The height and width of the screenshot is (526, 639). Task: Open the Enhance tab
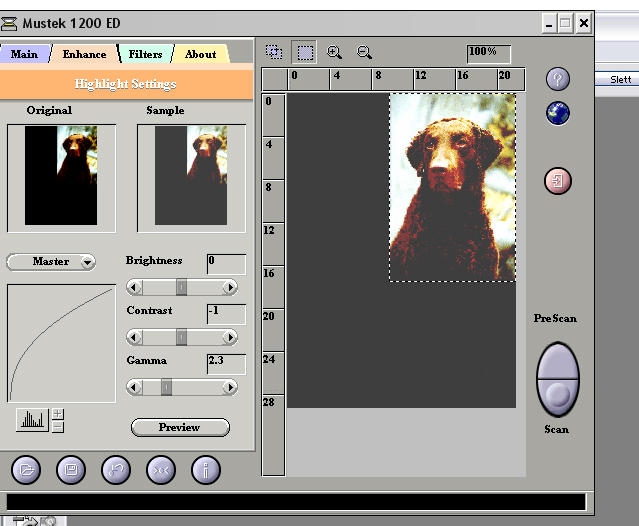84,54
